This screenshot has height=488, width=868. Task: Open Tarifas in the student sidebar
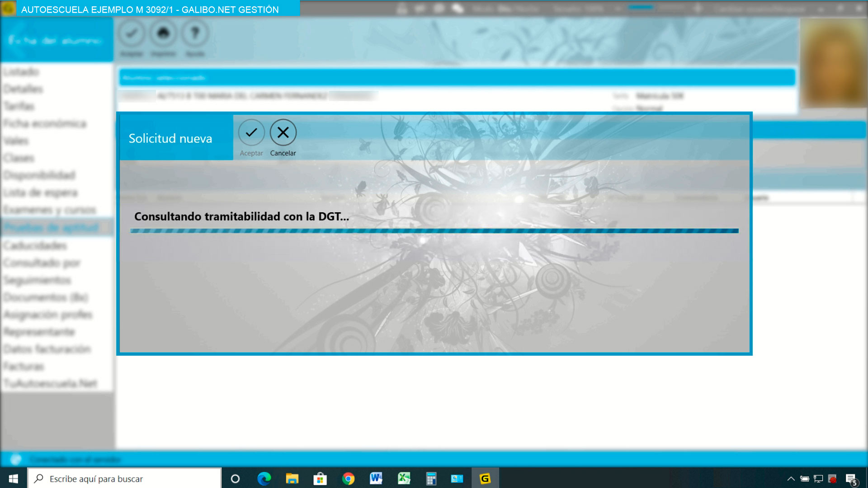click(19, 106)
